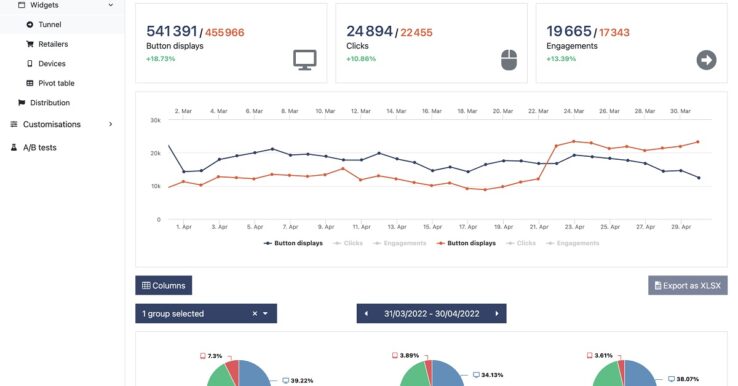Click the Devices phone icon
Image resolution: width=738 pixels, height=386 pixels.
30,64
